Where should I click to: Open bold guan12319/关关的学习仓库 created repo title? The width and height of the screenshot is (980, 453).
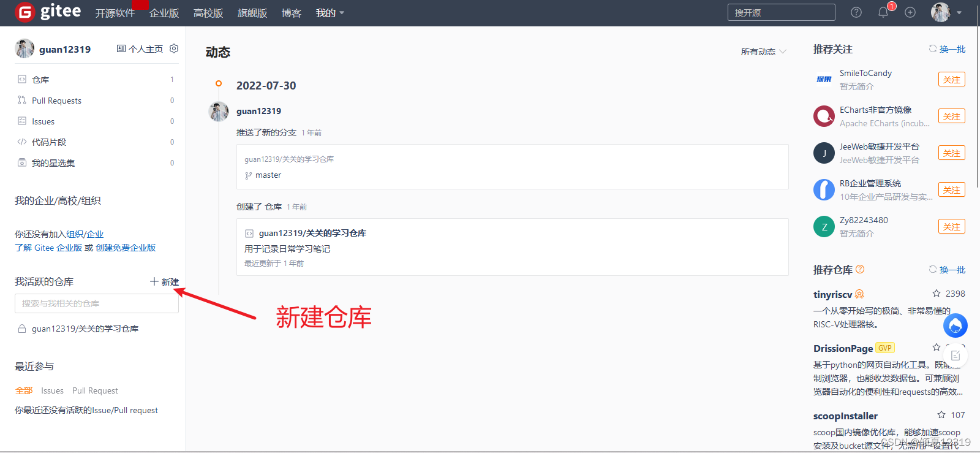click(312, 233)
